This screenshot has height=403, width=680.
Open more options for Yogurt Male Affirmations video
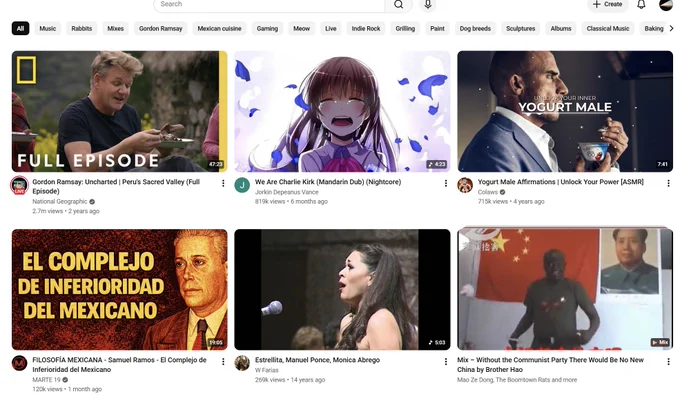(x=668, y=183)
